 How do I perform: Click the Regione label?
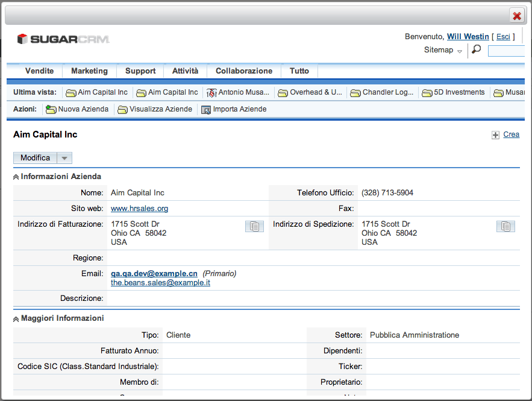pyautogui.click(x=88, y=258)
